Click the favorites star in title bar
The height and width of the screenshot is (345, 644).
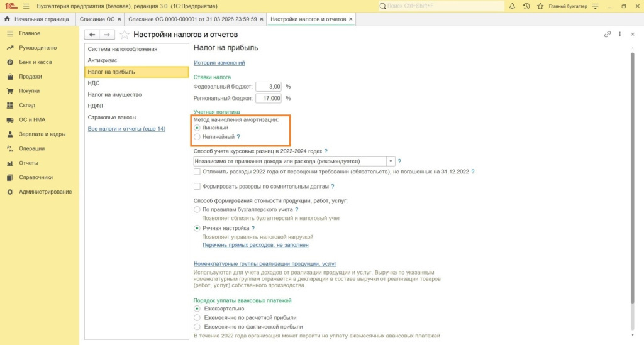tap(540, 6)
